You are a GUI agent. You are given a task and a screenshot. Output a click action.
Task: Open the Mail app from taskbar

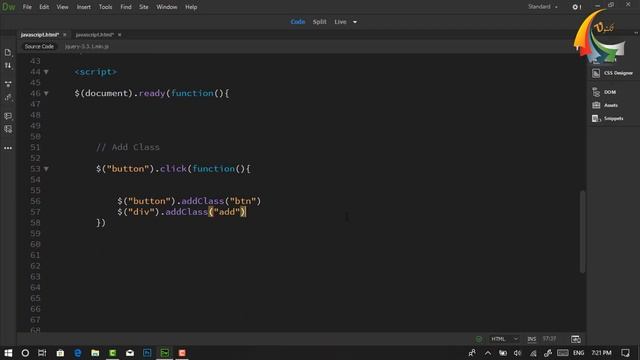130,353
